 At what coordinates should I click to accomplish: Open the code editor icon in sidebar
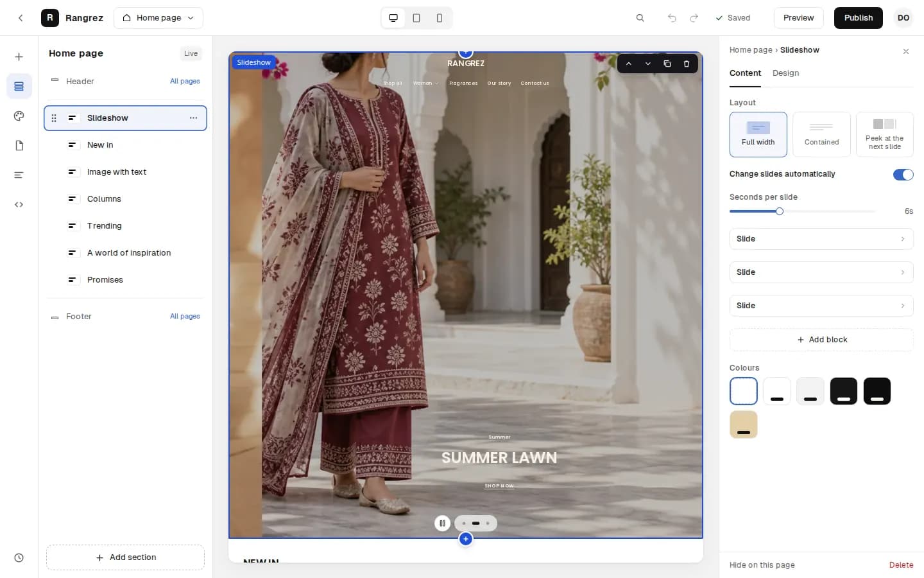(19, 205)
